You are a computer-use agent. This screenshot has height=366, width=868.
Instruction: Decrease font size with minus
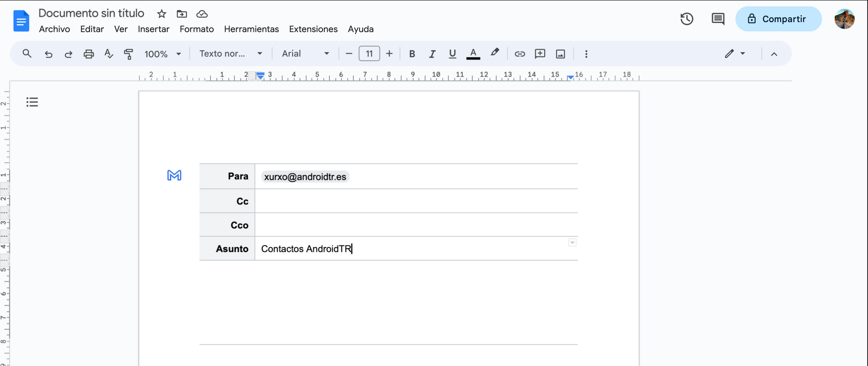tap(349, 54)
